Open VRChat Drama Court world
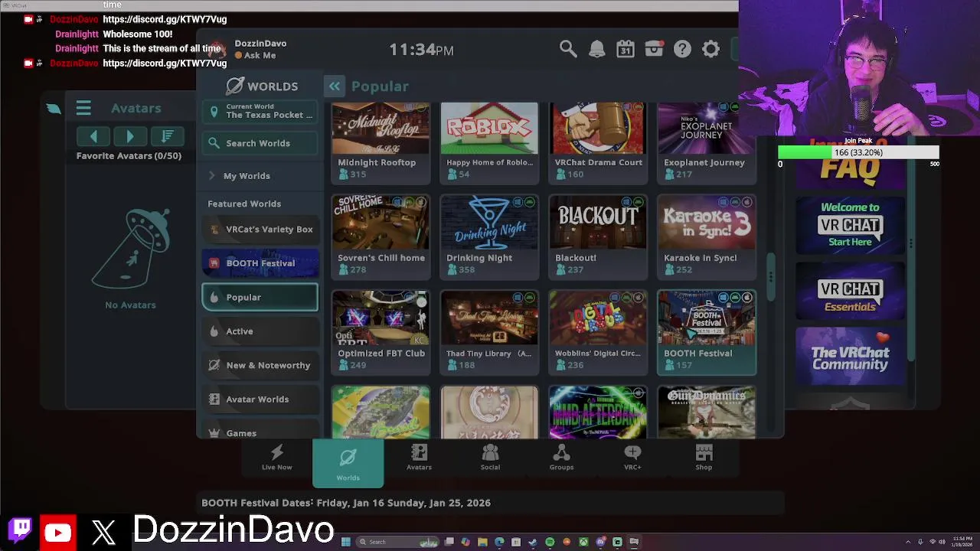The width and height of the screenshot is (980, 551). tap(598, 142)
